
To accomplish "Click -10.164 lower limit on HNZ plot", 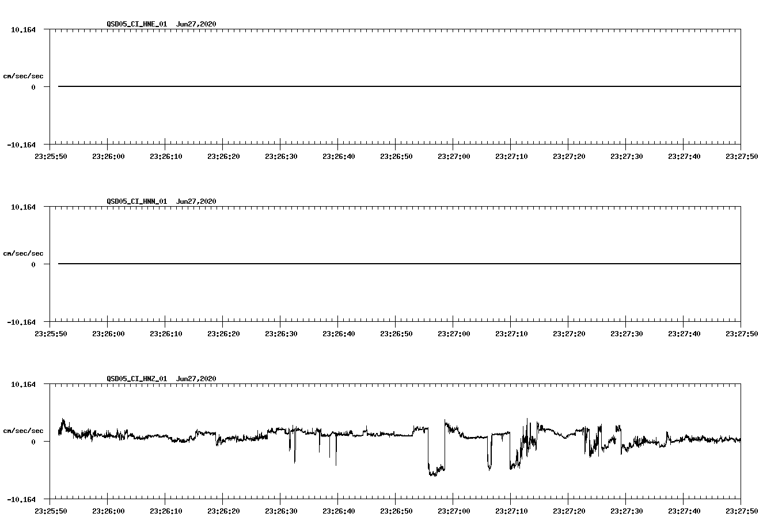I will click(21, 499).
